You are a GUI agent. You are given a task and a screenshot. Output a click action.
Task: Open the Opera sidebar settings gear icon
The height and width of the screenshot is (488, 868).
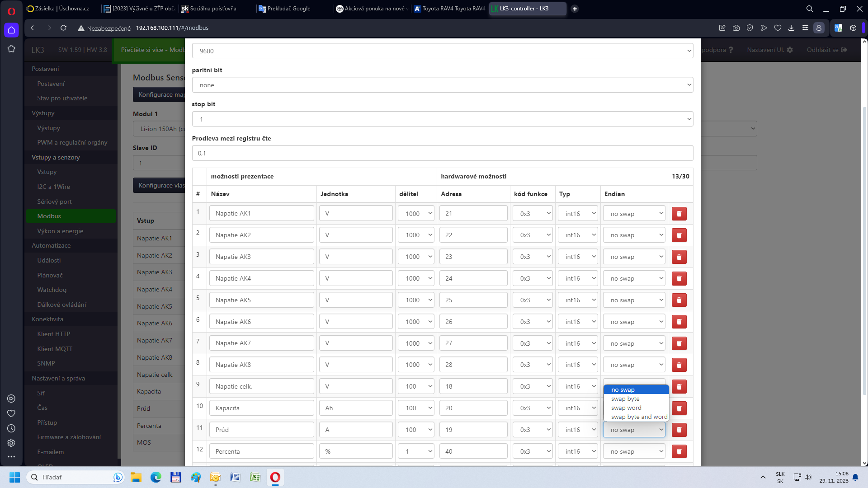[x=11, y=443]
